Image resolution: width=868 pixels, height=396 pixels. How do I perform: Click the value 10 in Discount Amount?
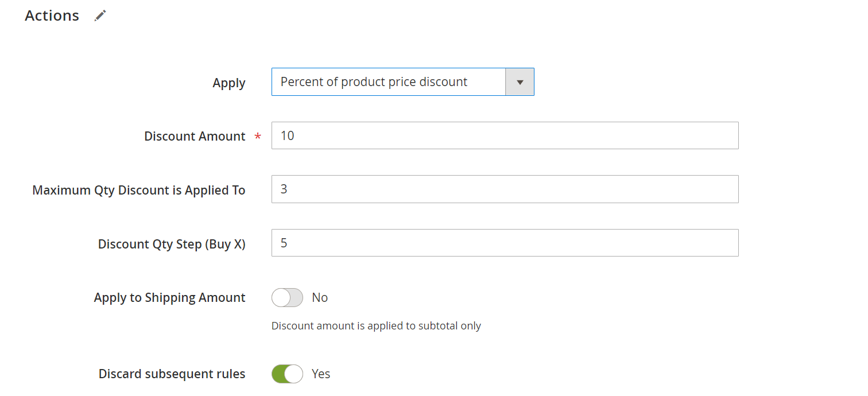click(x=288, y=136)
